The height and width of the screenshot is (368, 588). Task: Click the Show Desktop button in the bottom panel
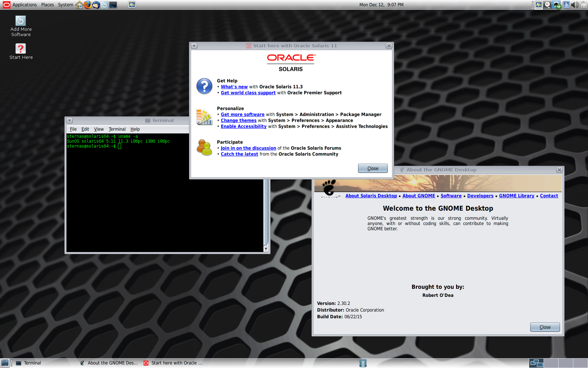[5, 363]
